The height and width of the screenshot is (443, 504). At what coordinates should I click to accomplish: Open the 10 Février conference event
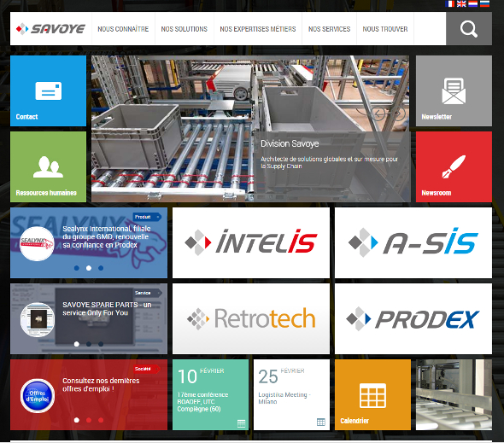point(210,395)
